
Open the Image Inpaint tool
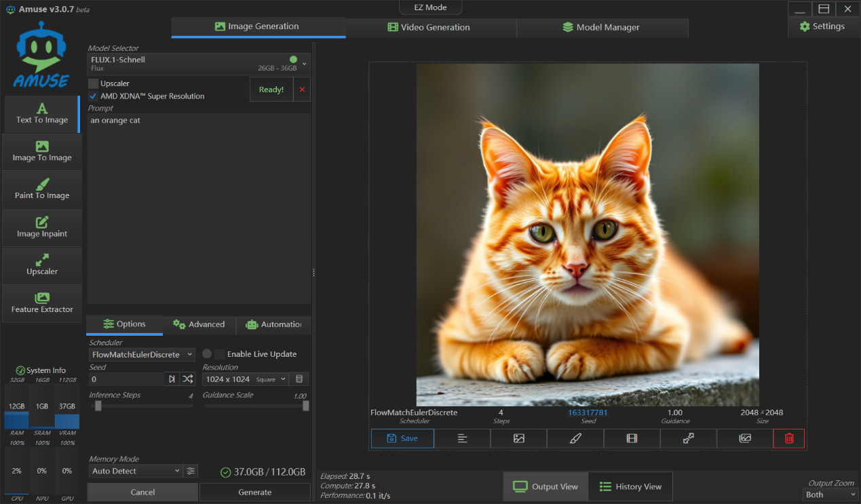click(42, 227)
